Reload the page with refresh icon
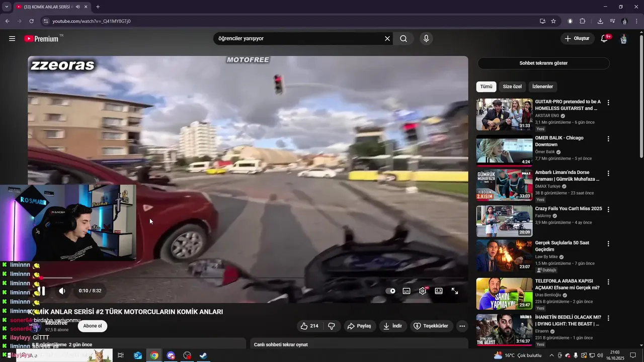The image size is (644, 362). (31, 21)
